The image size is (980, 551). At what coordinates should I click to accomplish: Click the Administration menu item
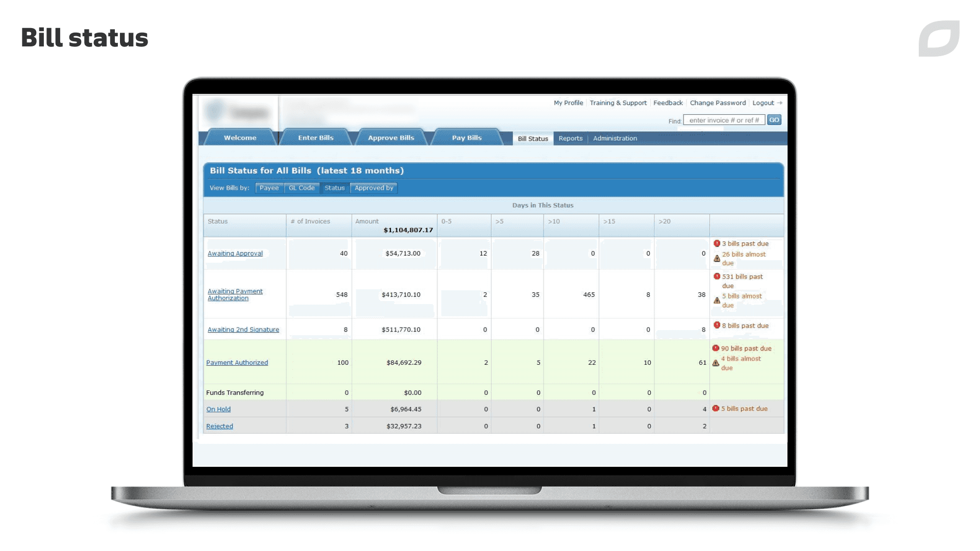[614, 138]
